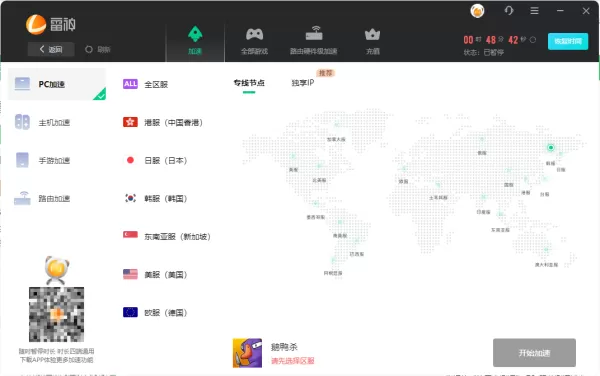The image size is (600, 376).
Task: Choose the 全区服 ALL region
Action: point(145,84)
